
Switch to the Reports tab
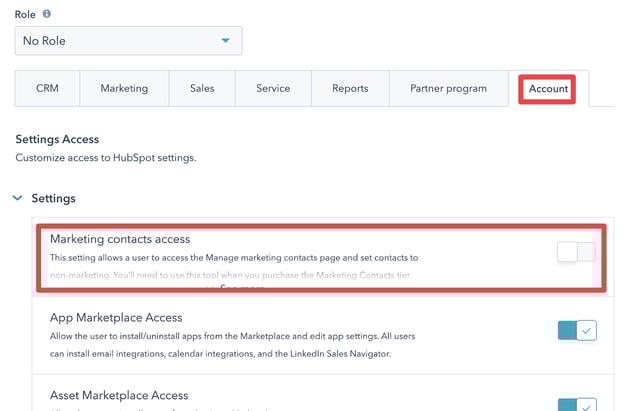pyautogui.click(x=350, y=89)
